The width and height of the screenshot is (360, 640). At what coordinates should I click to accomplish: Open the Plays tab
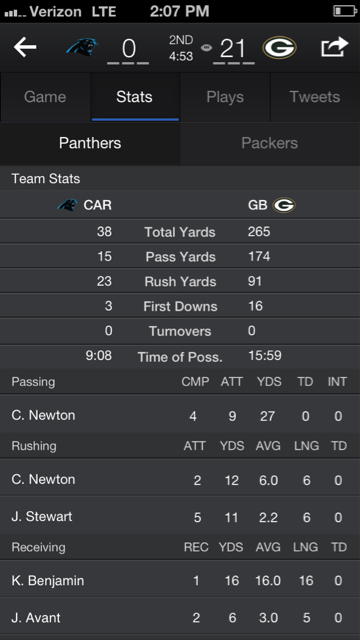coord(225,97)
